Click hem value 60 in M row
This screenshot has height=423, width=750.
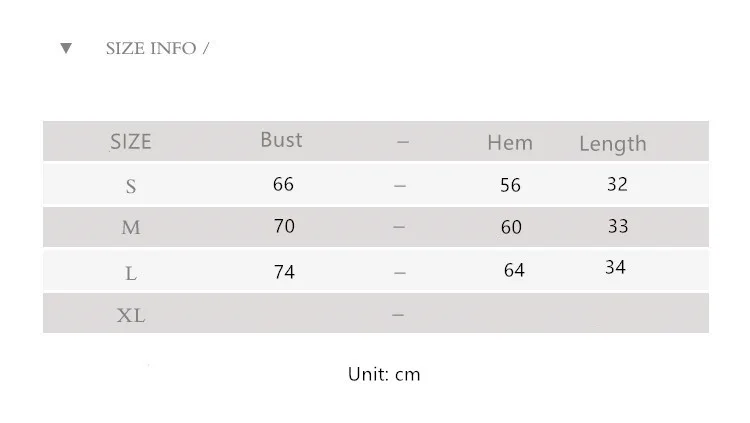click(x=511, y=228)
